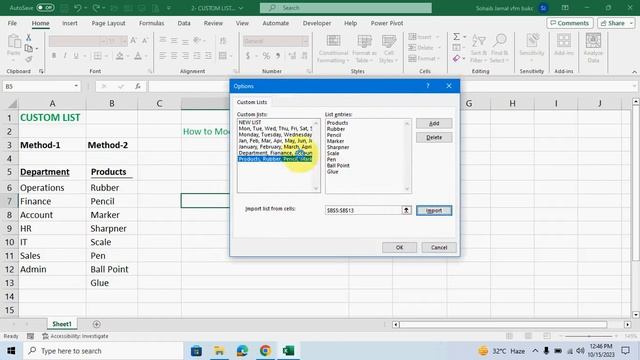Open the Number Format dropdown
The width and height of the screenshot is (640, 360).
[x=305, y=41]
